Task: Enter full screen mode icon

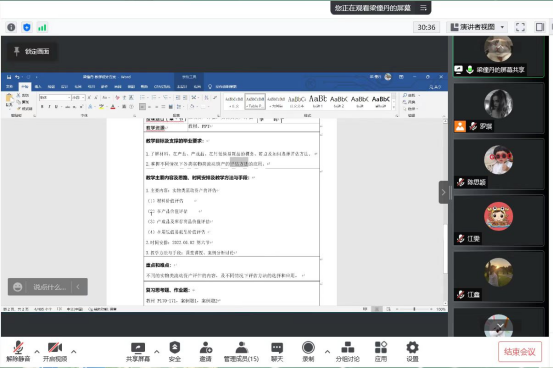Action: click(520, 27)
